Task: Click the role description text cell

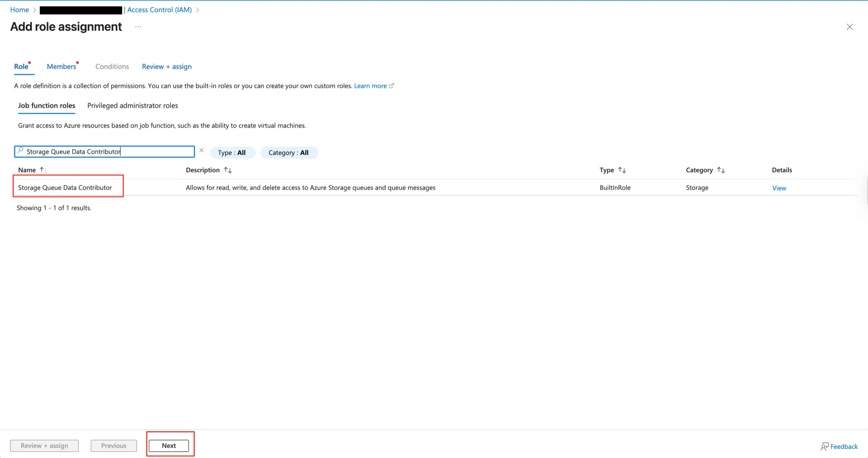Action: [311, 187]
